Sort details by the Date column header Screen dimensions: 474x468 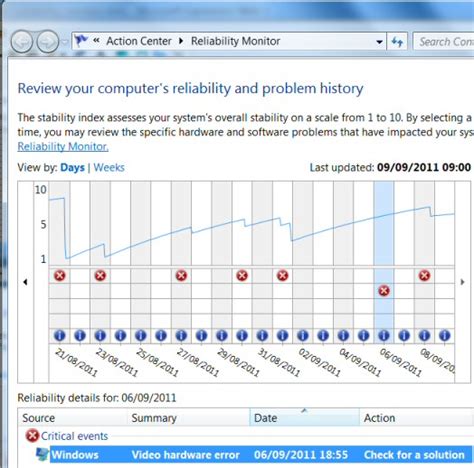point(305,418)
